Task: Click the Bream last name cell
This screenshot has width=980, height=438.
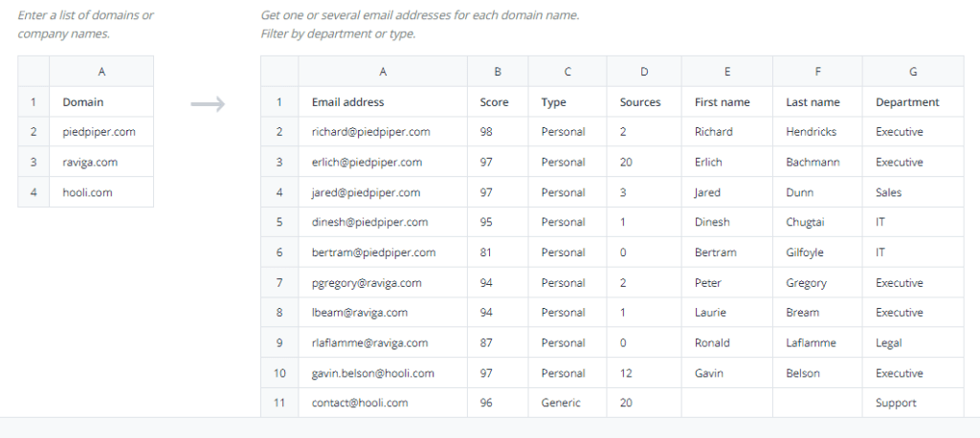Action: click(x=817, y=313)
